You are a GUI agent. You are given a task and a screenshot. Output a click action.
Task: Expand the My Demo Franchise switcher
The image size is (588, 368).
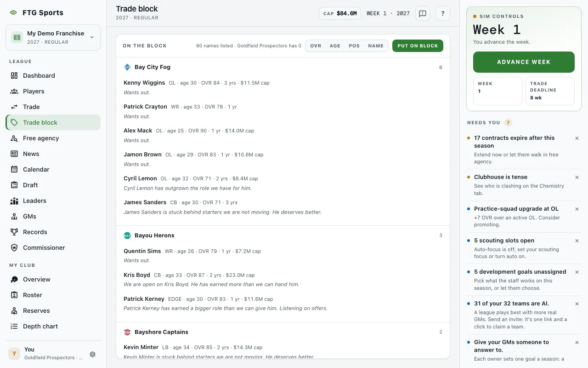click(x=53, y=37)
